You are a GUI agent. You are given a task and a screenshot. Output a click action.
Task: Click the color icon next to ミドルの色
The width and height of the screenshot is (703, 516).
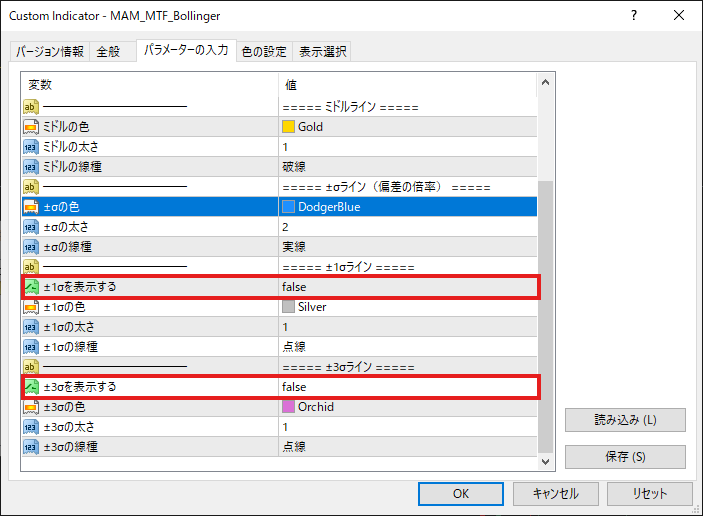click(x=30, y=127)
